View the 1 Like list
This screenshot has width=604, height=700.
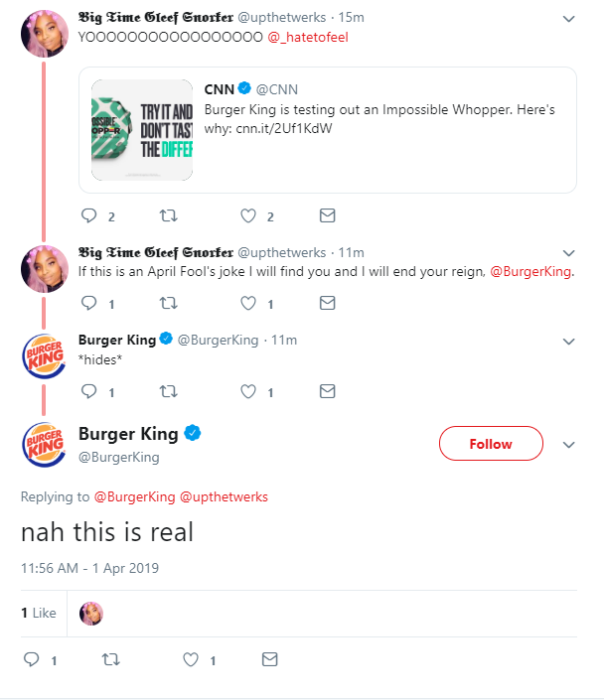tap(39, 613)
